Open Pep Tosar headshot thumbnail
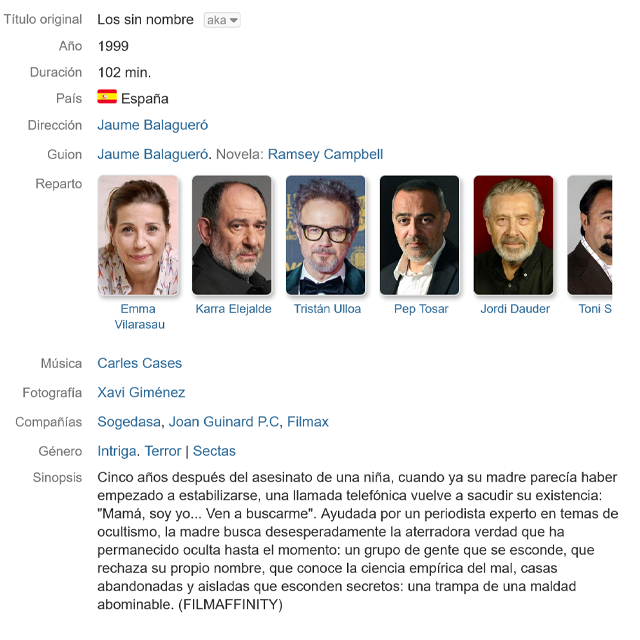The height and width of the screenshot is (640, 640). coord(420,235)
